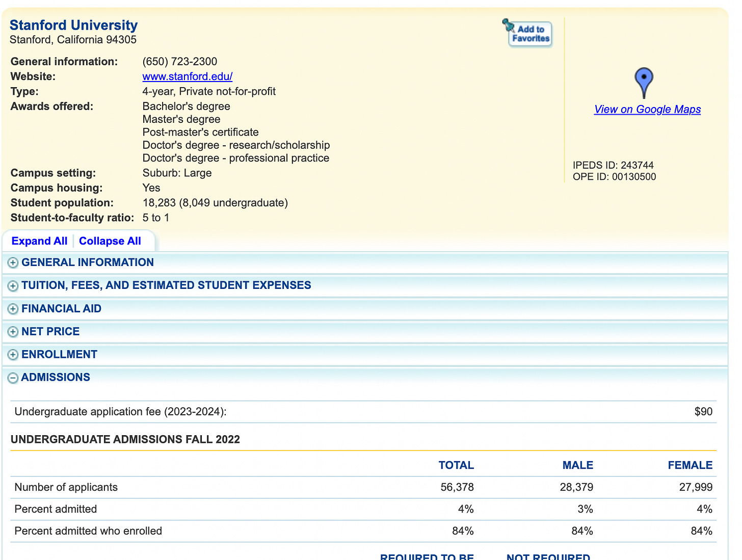Click Collapse All sections
Screen dimensions: 742x560
[x=110, y=241]
